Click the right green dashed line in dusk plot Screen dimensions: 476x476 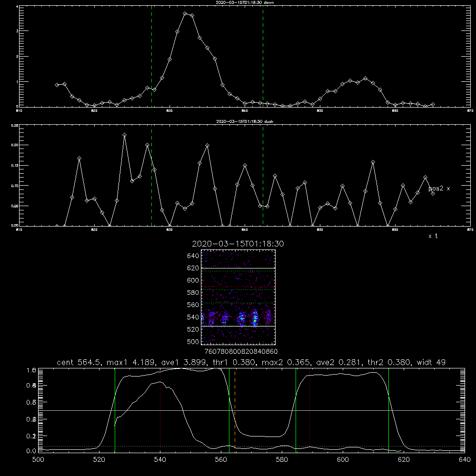pyautogui.click(x=263, y=175)
